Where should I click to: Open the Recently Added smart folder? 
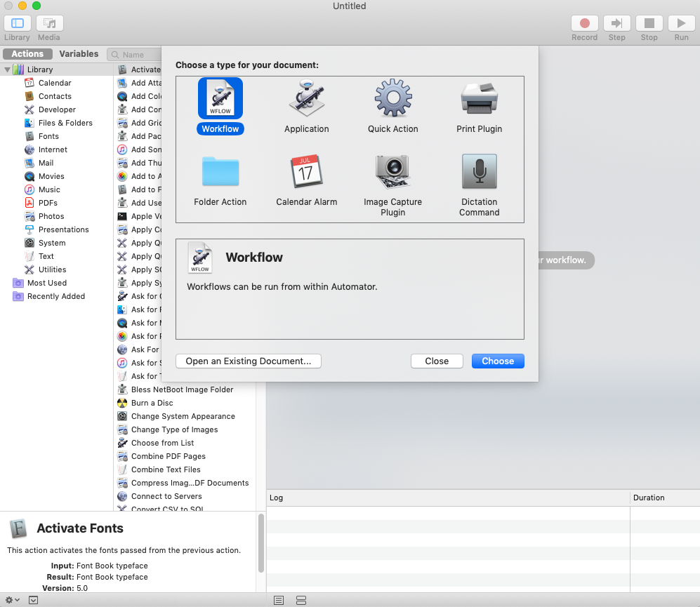pos(55,297)
